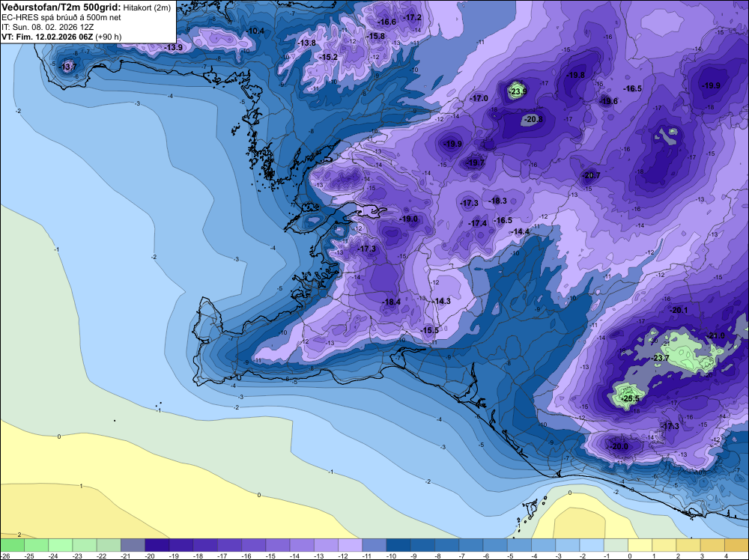Viewport: 749px width, 560px height.
Task: Click the -20.7 temperature label
Action: coord(591,175)
